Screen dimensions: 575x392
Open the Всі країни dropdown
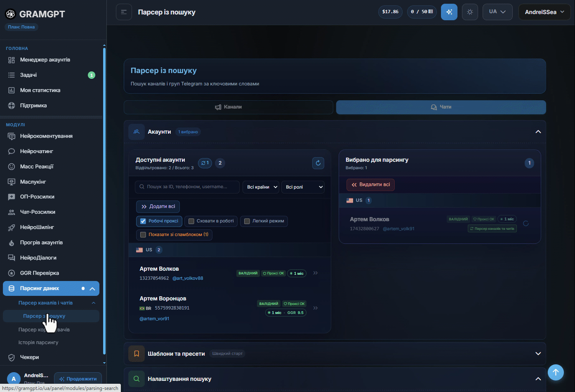pos(261,187)
